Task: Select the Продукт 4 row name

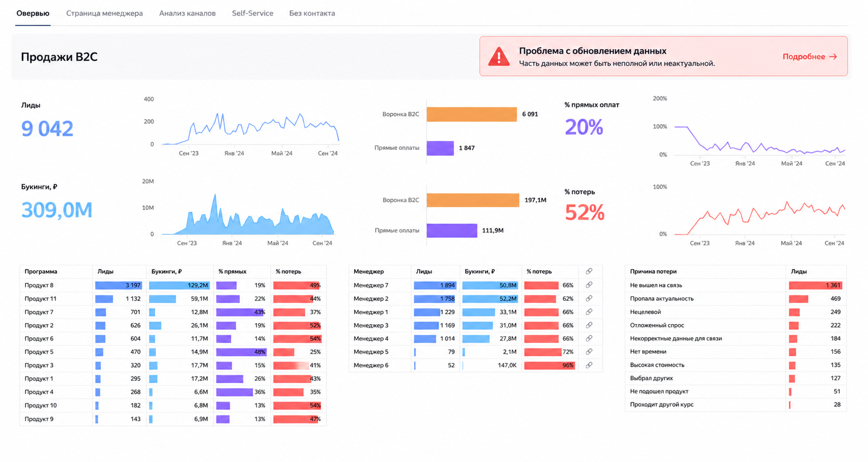Action: (x=39, y=392)
